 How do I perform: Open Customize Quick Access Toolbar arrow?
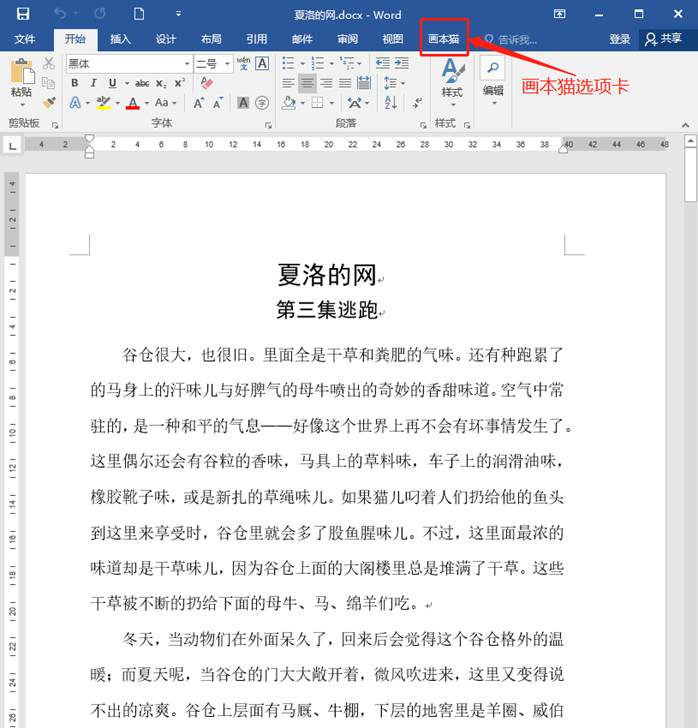(x=178, y=14)
